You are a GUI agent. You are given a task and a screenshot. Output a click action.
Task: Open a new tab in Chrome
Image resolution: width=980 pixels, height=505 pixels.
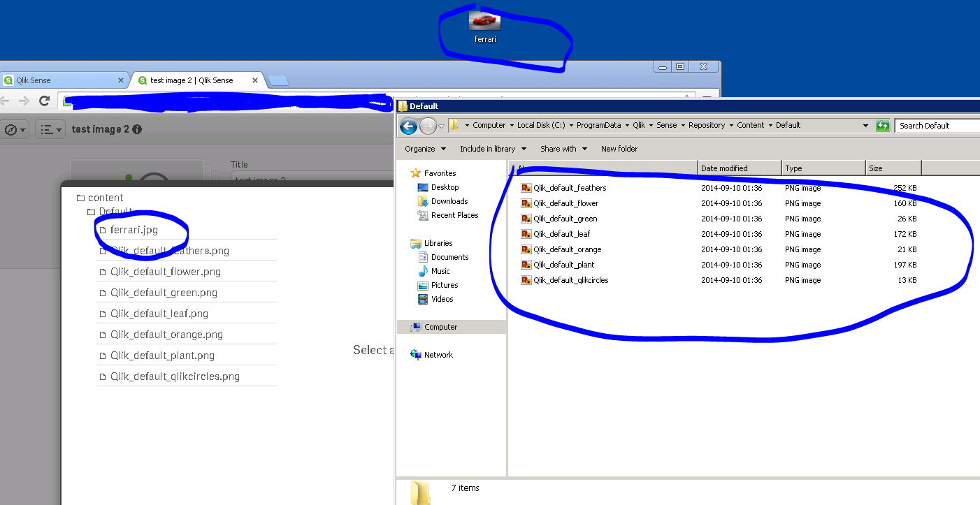(x=278, y=80)
